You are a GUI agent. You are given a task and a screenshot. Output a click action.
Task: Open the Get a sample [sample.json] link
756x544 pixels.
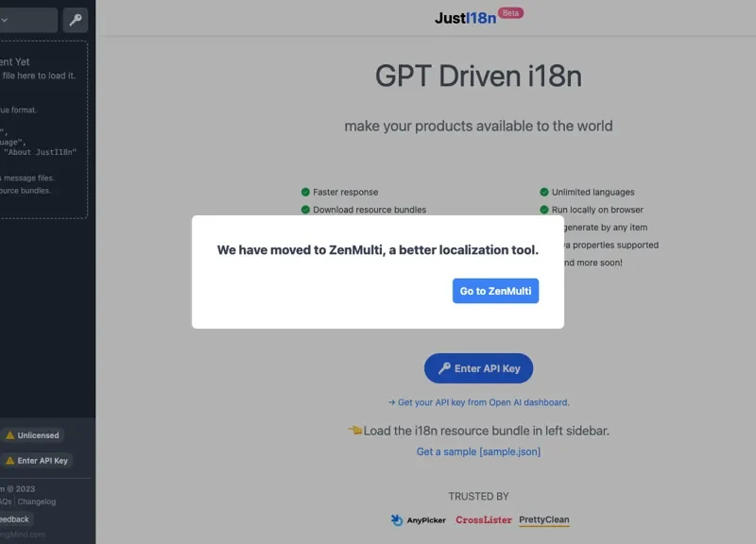pos(478,451)
